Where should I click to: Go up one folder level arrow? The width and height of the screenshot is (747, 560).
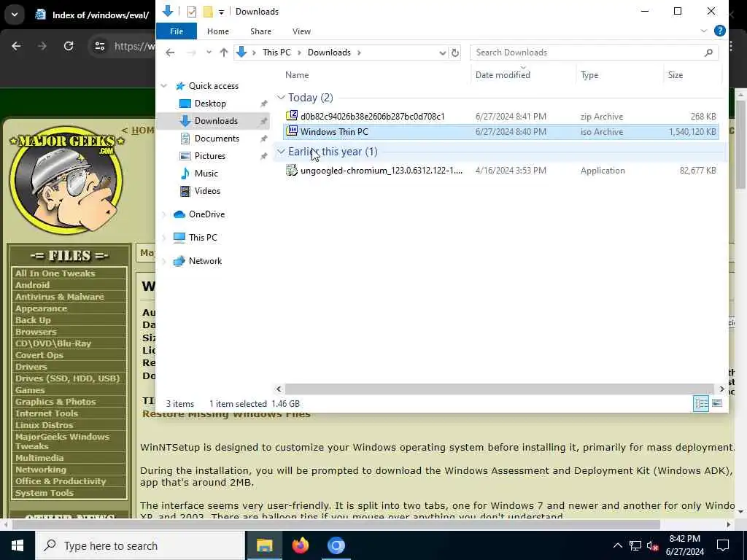tap(223, 52)
